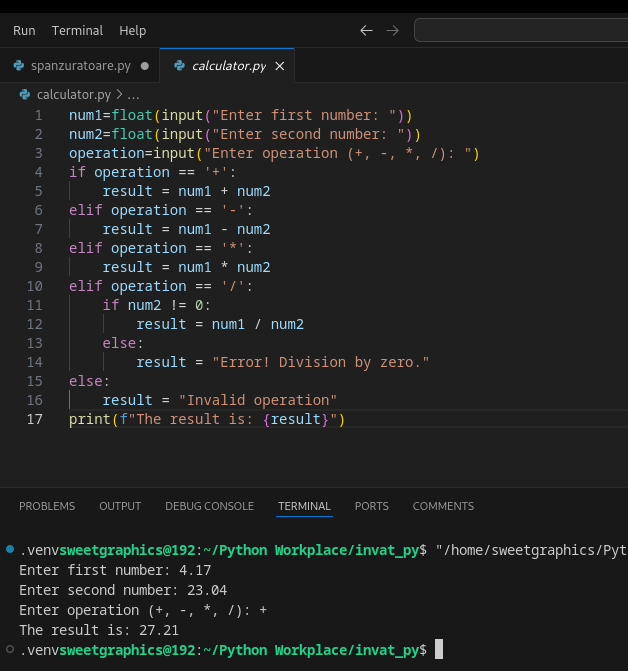Open the Terminal menu
This screenshot has height=671, width=628.
(77, 31)
